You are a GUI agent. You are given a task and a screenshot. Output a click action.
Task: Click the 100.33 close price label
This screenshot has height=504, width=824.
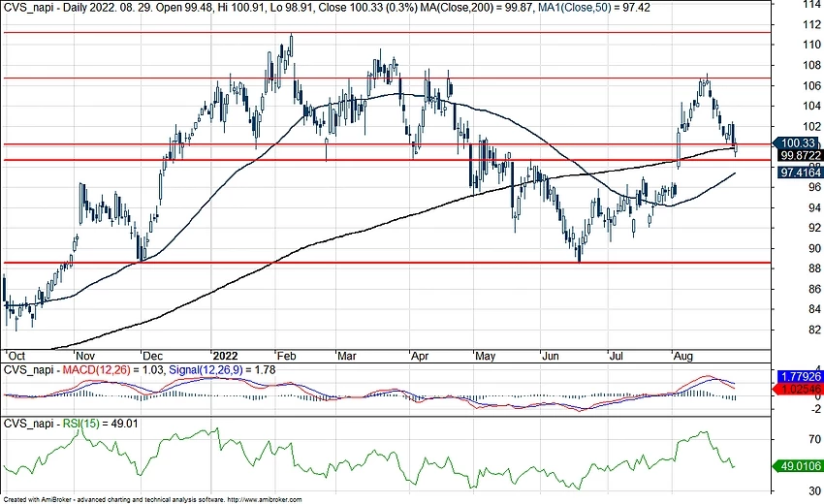click(798, 142)
